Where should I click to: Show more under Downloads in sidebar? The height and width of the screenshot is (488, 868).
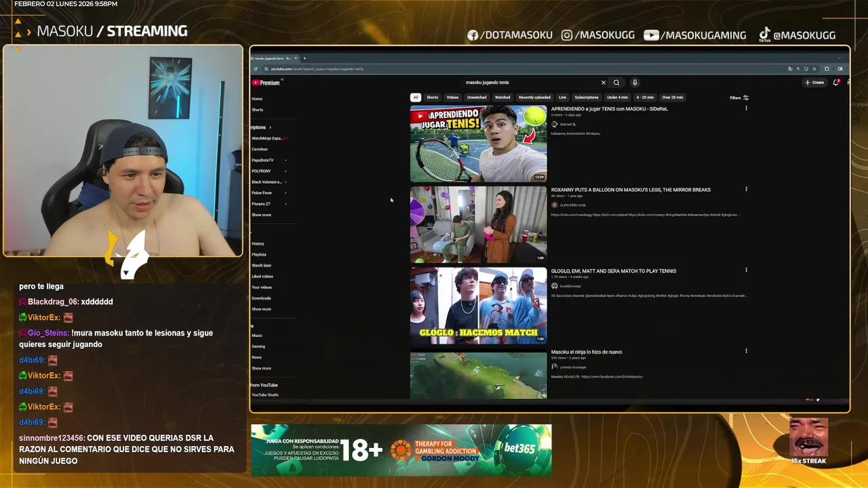tap(261, 309)
